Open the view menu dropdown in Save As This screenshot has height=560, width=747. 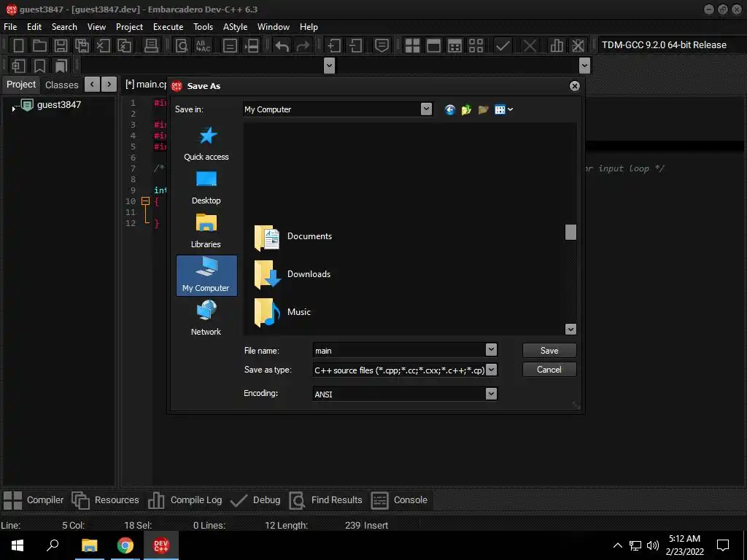pyautogui.click(x=503, y=110)
